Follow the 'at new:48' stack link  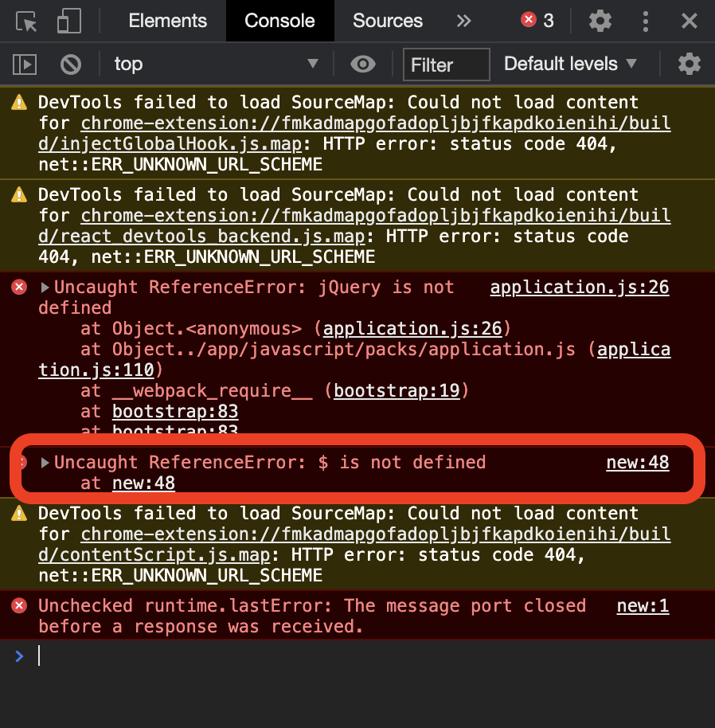[143, 483]
